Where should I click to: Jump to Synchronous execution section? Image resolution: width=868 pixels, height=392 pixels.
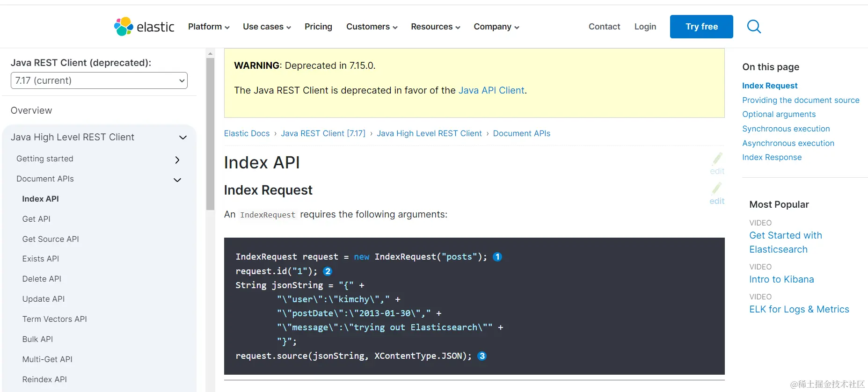pyautogui.click(x=786, y=129)
